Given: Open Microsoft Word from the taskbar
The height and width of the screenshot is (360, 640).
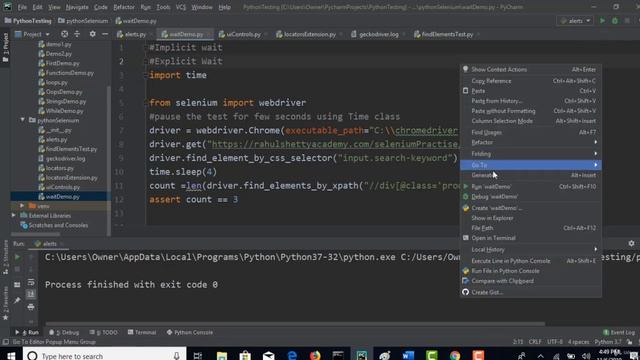Looking at the screenshot, I should point(408,356).
